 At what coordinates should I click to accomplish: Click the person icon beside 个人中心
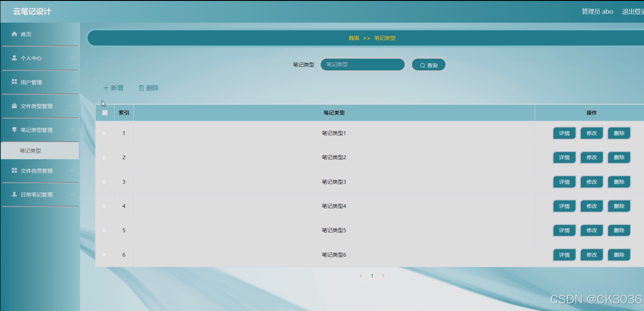14,58
